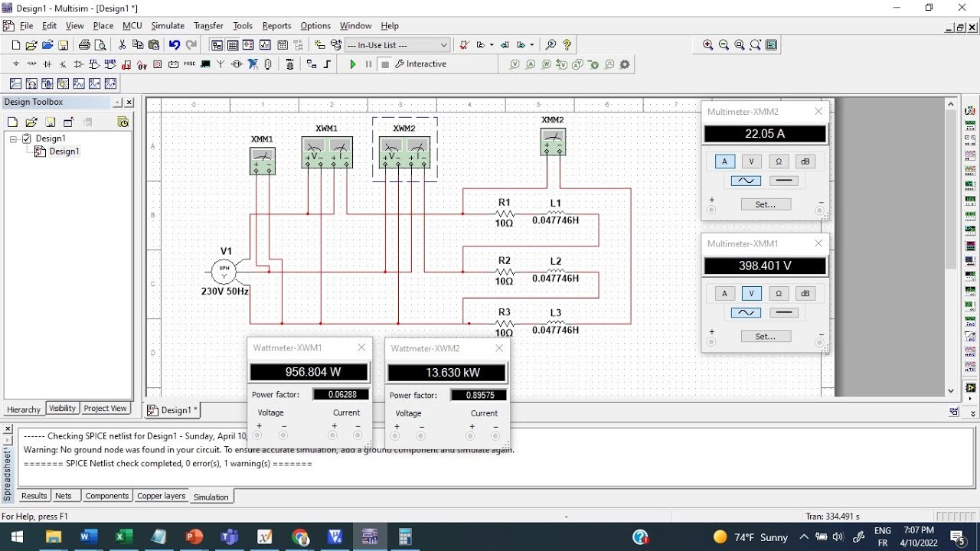
Task: Click the Electrical Rules Check icon
Action: (464, 45)
